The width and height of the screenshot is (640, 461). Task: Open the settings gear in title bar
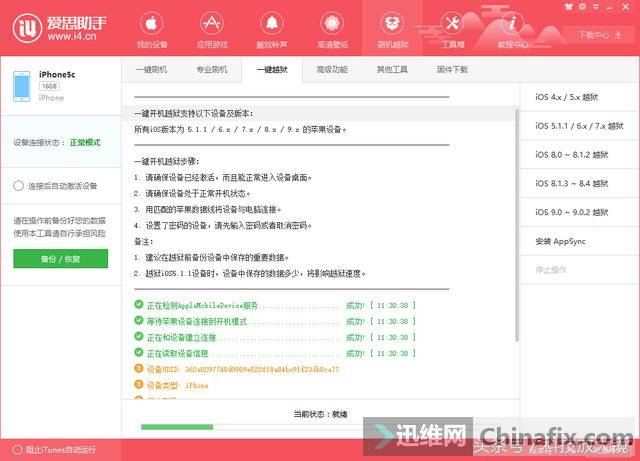tap(582, 7)
